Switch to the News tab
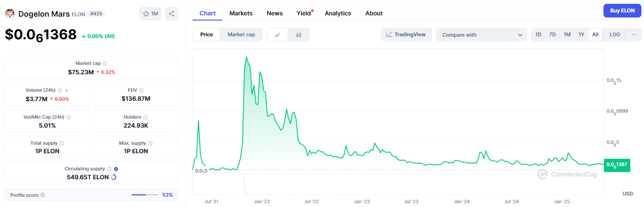This screenshot has width=644, height=207. pos(274,13)
